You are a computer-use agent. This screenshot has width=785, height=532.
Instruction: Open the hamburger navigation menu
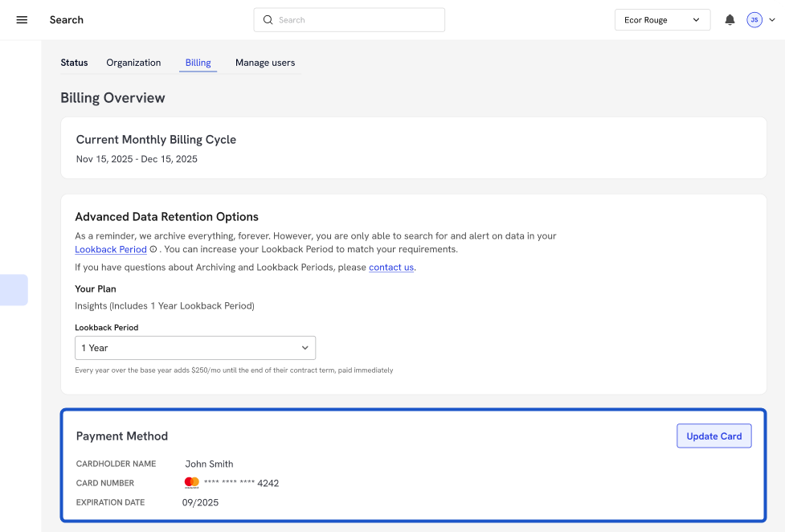(22, 20)
